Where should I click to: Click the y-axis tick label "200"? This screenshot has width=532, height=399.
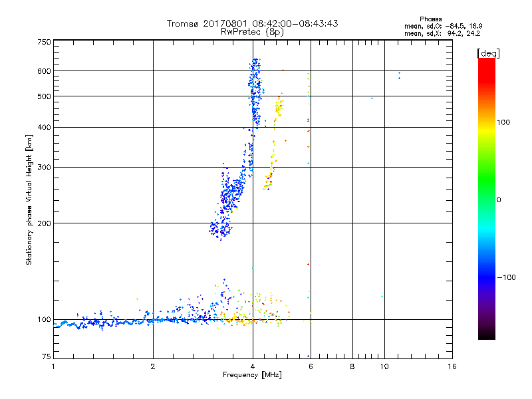point(44,223)
